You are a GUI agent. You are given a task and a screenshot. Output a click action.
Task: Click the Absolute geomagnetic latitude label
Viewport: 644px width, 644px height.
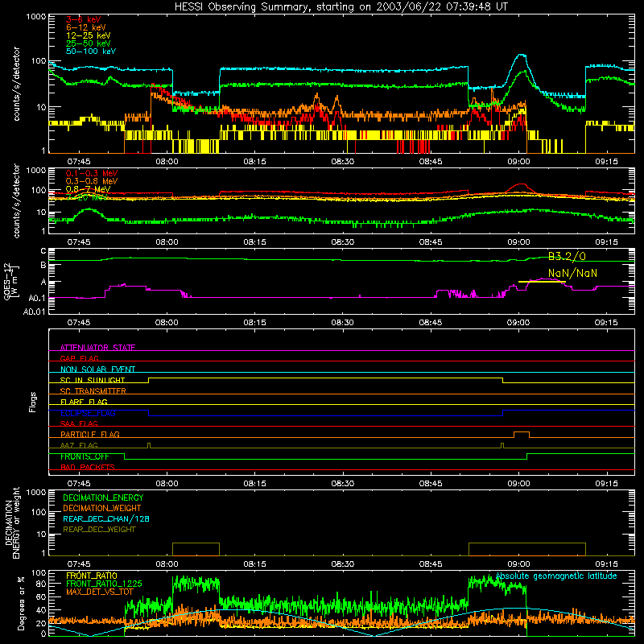(556, 576)
